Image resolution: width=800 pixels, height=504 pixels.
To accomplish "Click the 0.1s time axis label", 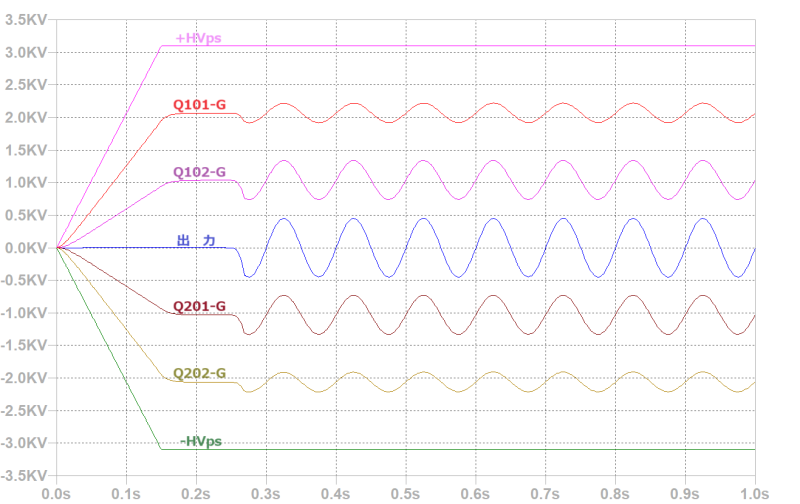I will tap(126, 494).
